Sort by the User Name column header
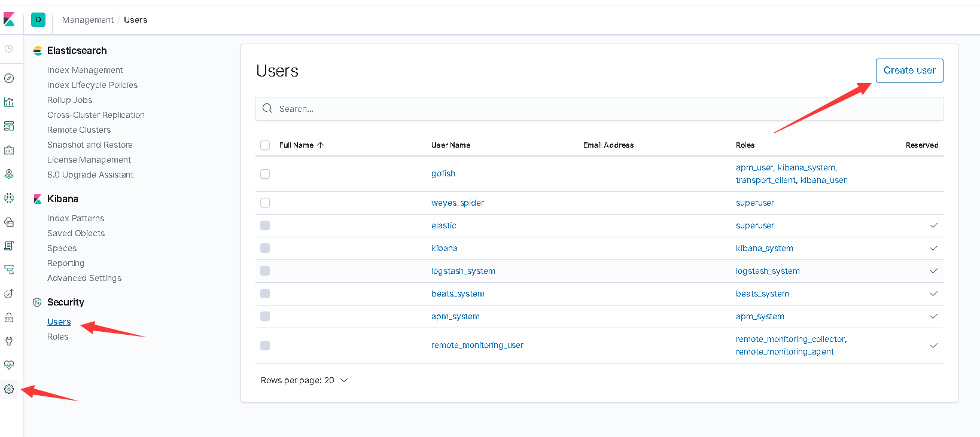This screenshot has height=437, width=980. [451, 145]
